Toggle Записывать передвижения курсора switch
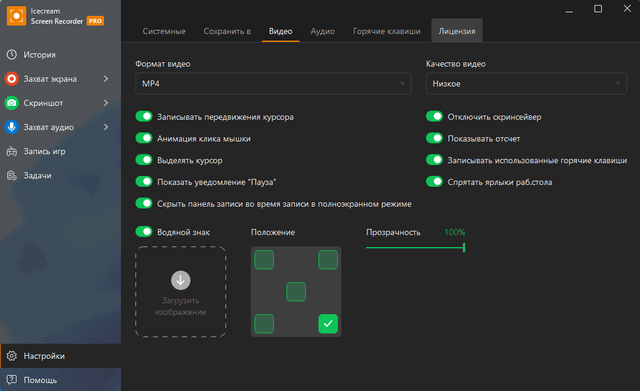Viewport: 640px width, 391px height. coord(144,117)
